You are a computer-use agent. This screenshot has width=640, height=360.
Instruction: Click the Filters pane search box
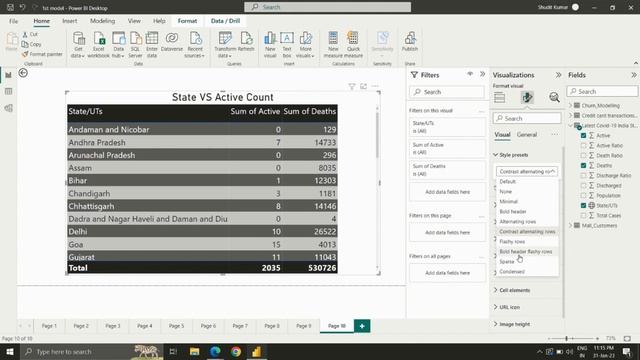tap(447, 92)
